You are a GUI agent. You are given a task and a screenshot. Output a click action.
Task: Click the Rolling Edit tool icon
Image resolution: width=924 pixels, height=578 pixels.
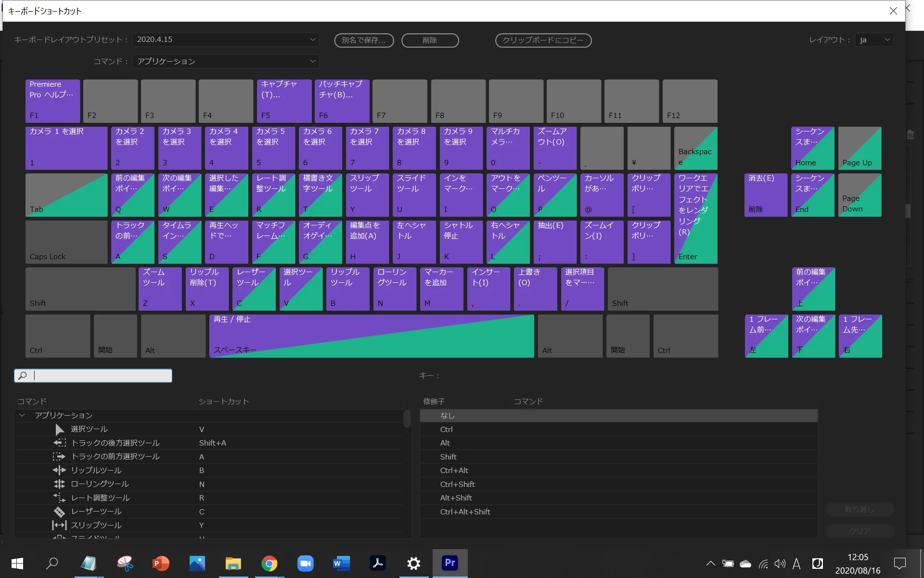coord(59,484)
